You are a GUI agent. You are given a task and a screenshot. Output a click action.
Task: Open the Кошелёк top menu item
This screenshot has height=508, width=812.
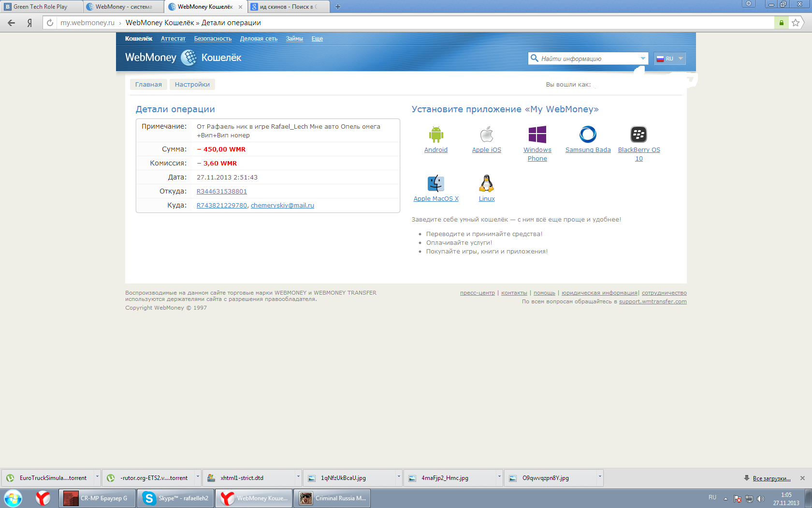pos(139,39)
